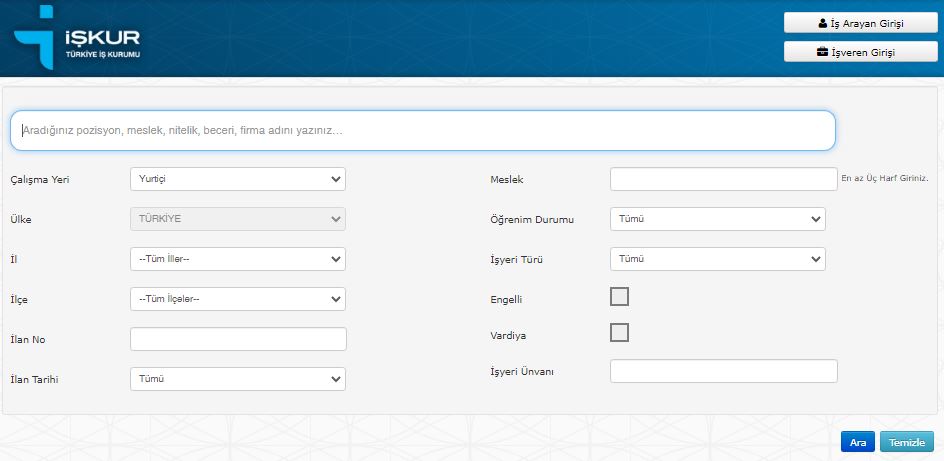Image resolution: width=944 pixels, height=461 pixels.
Task: Toggle the Vardiya checkbox
Action: coord(619,333)
